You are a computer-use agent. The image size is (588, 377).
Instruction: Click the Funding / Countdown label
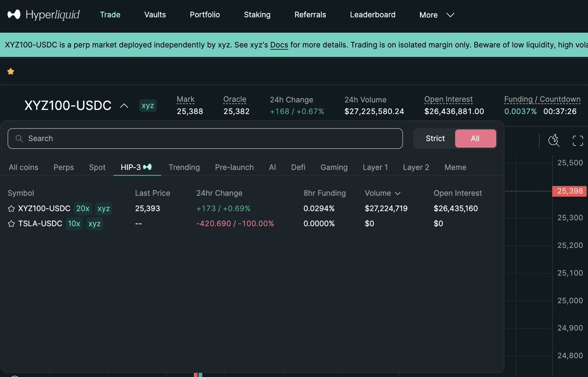542,99
